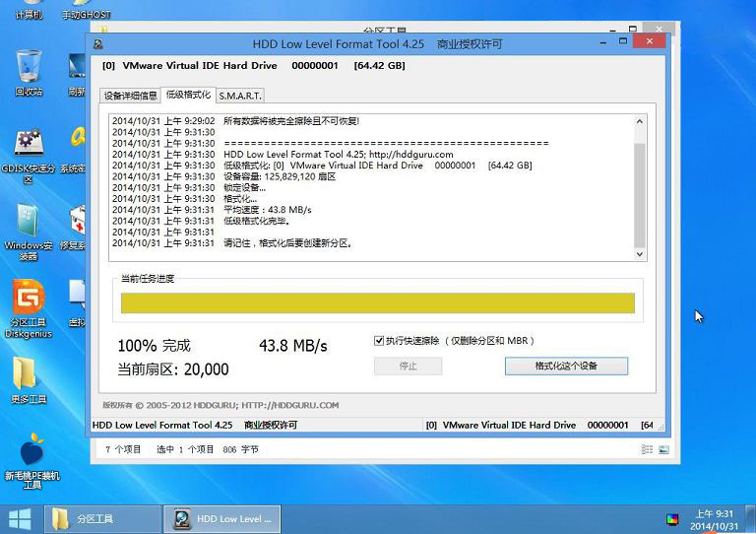Click the log vertical scrollbar thumb
756x534 pixels.
[639, 195]
